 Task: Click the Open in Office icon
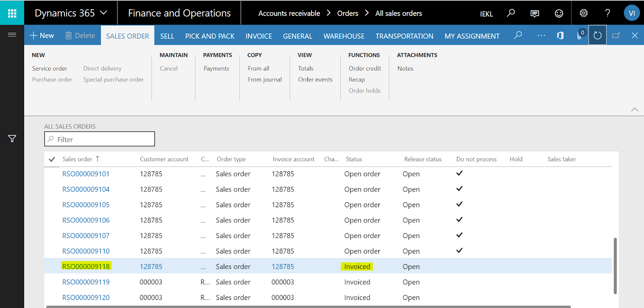560,35
